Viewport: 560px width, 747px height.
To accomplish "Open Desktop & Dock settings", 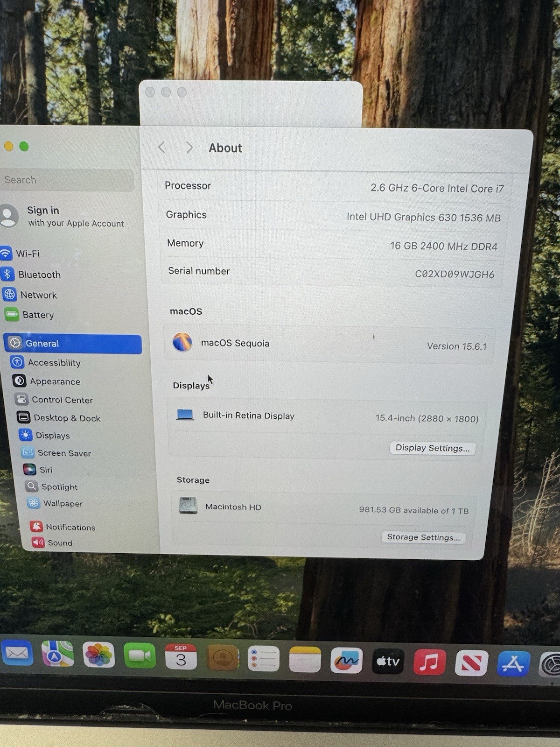I will click(59, 418).
